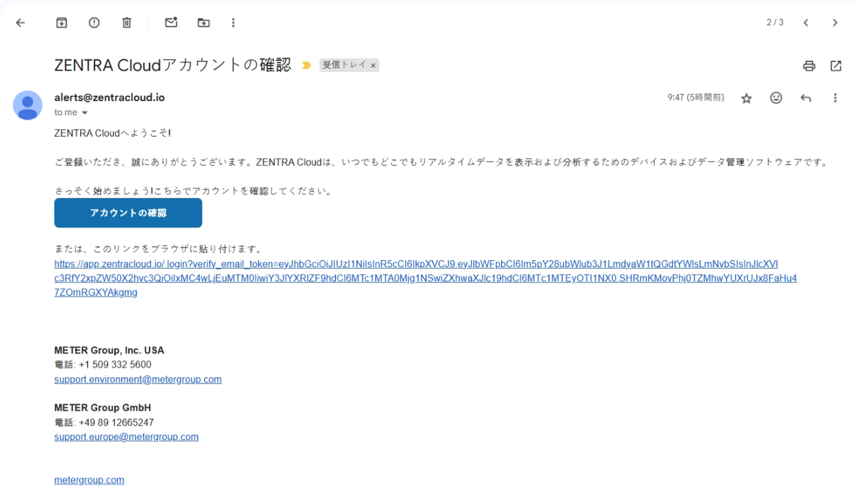Screen dimensions: 858x504
Task: Click the 2 / 3 message counter
Action: pos(775,23)
